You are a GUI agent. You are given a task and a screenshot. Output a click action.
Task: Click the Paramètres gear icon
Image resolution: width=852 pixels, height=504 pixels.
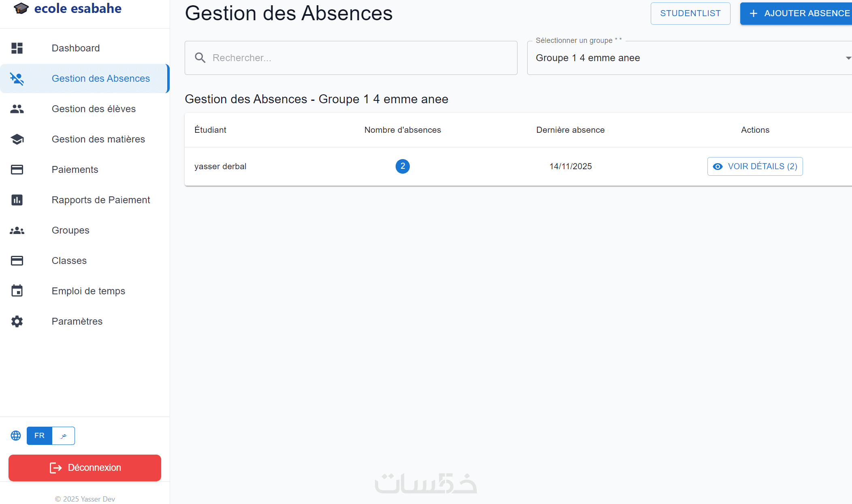[17, 321]
